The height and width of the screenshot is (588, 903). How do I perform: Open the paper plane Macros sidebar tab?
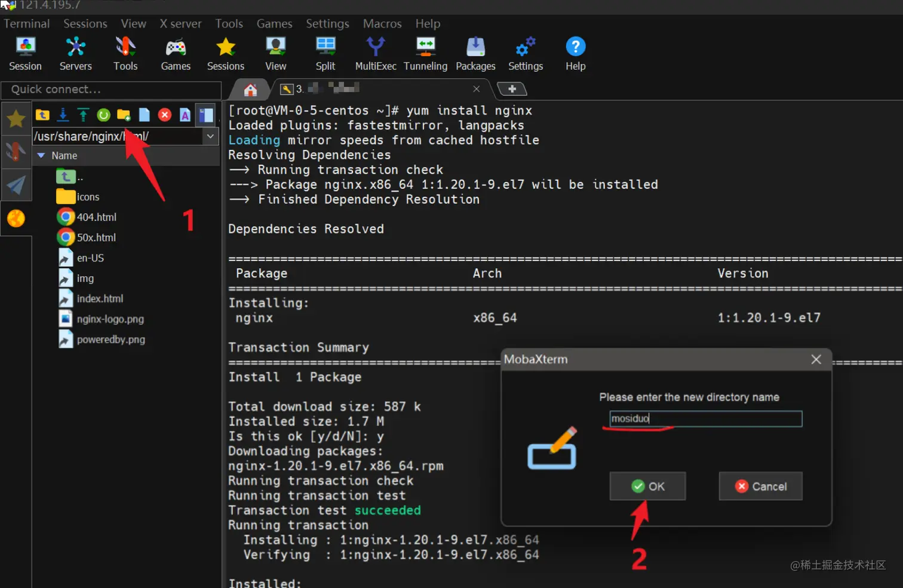click(16, 185)
